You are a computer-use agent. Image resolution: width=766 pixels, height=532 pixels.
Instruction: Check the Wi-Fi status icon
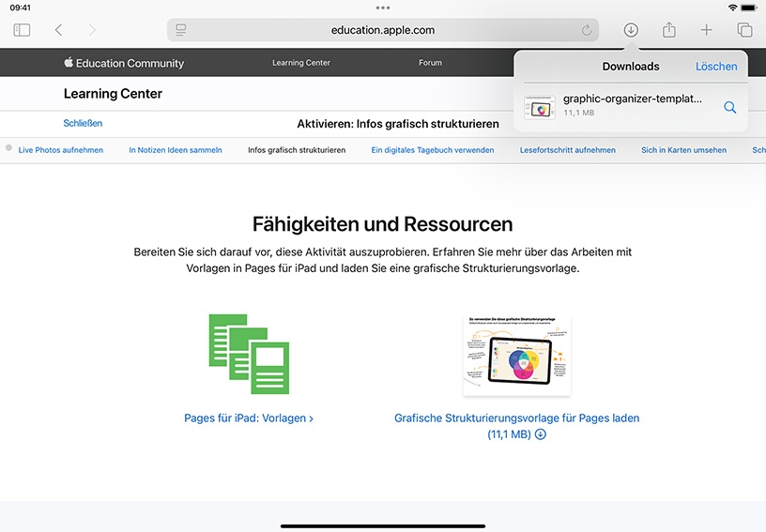pyautogui.click(x=732, y=8)
